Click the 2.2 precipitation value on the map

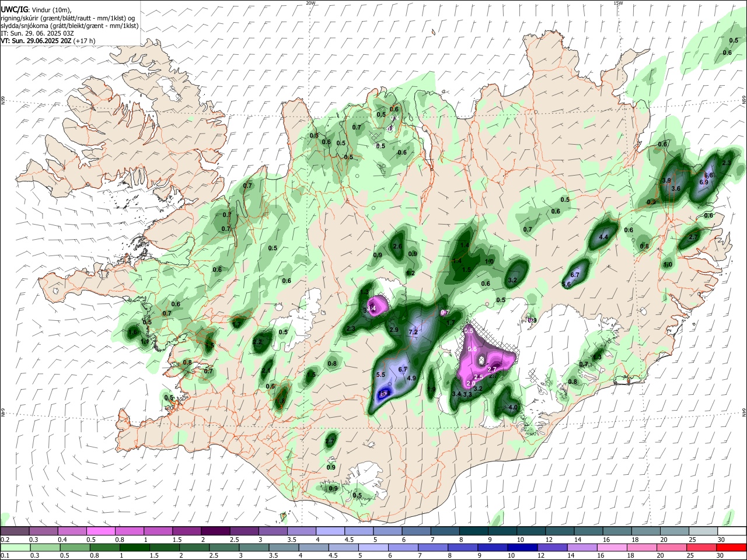257,342
